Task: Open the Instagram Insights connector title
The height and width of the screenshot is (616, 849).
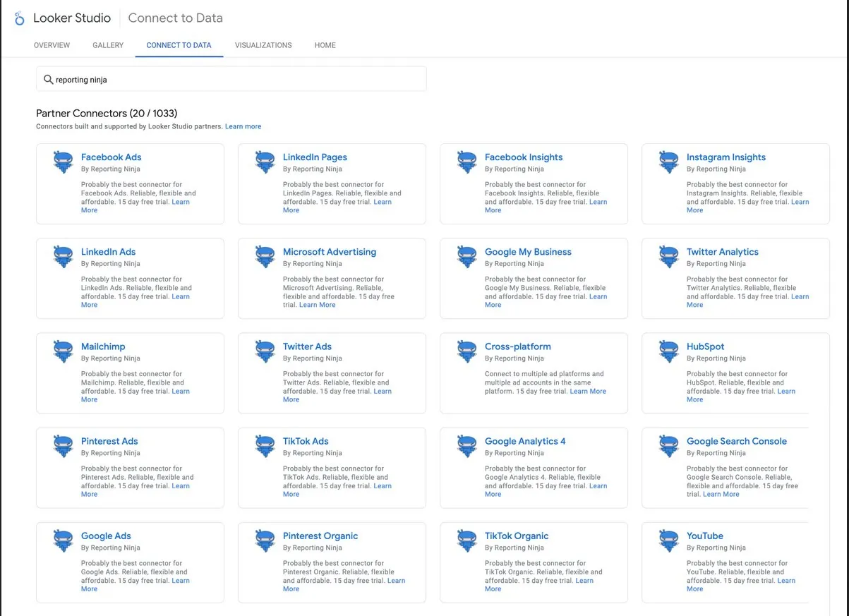Action: pyautogui.click(x=726, y=157)
